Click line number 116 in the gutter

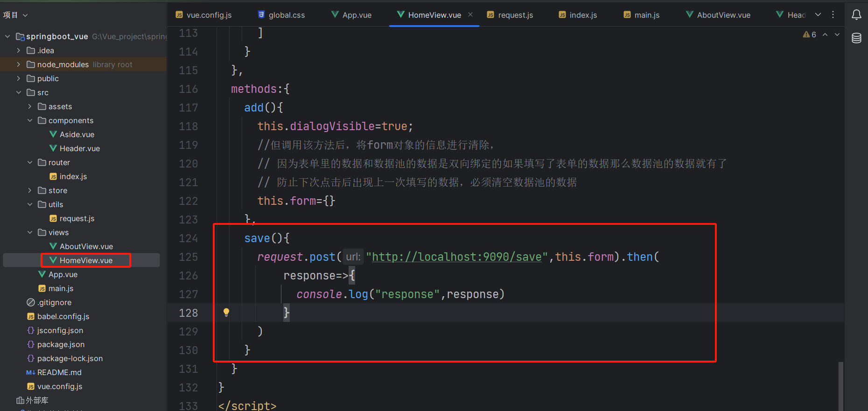(x=189, y=89)
